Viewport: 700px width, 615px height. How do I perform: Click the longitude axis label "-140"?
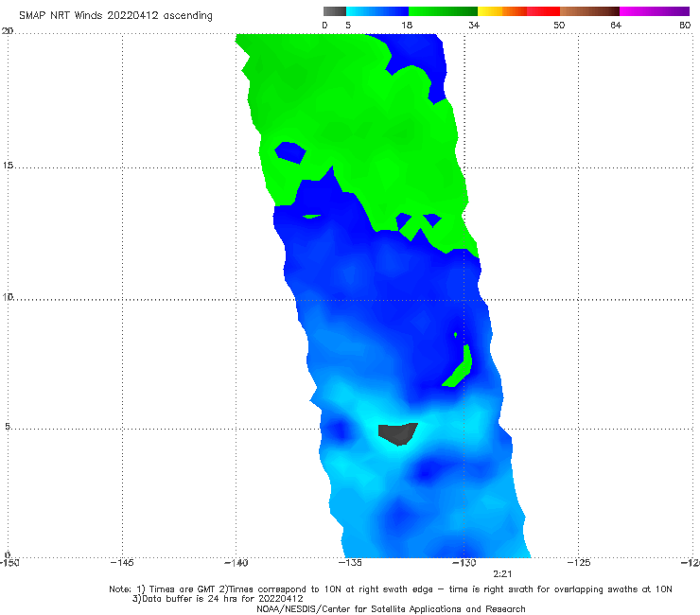click(236, 563)
